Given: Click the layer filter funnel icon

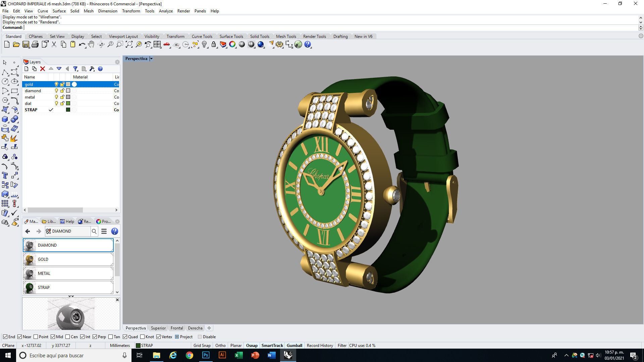Looking at the screenshot, I should coord(75,69).
